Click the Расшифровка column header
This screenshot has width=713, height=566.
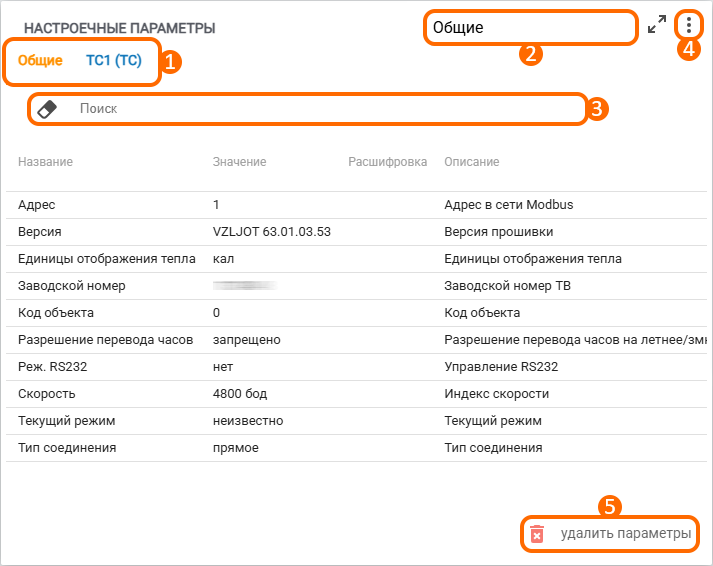point(387,162)
